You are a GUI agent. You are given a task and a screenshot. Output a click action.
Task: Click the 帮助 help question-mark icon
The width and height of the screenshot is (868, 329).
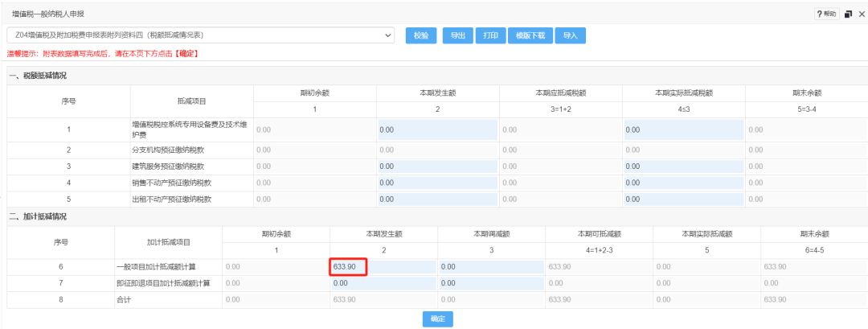(x=826, y=14)
